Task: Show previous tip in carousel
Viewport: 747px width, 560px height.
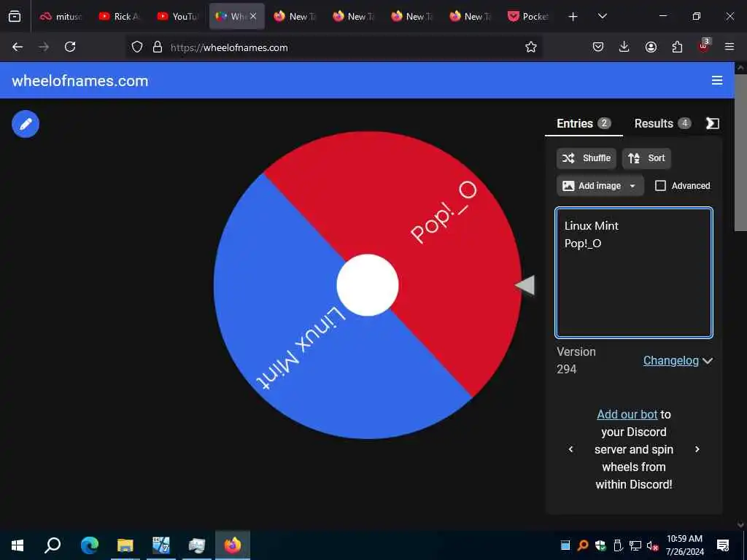Action: (570, 449)
